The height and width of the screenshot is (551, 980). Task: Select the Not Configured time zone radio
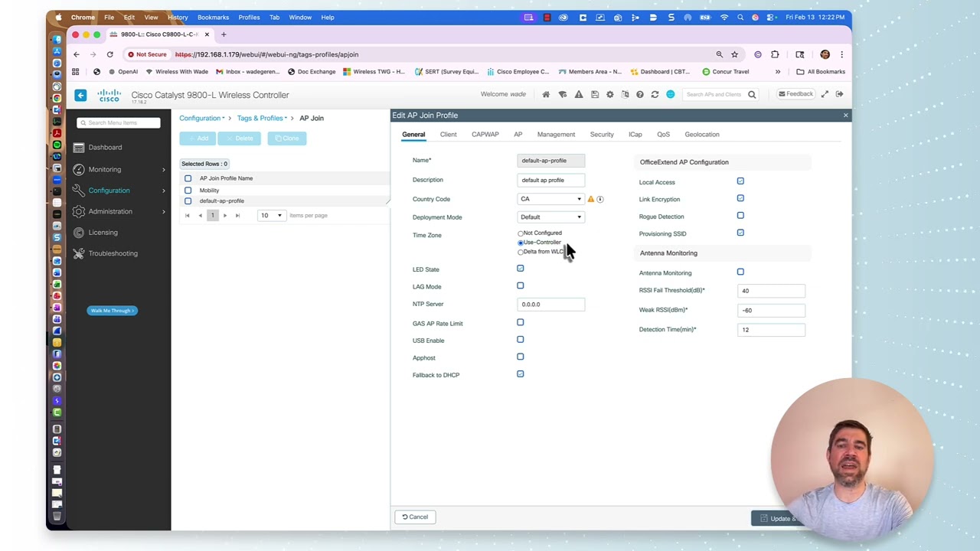click(x=521, y=233)
